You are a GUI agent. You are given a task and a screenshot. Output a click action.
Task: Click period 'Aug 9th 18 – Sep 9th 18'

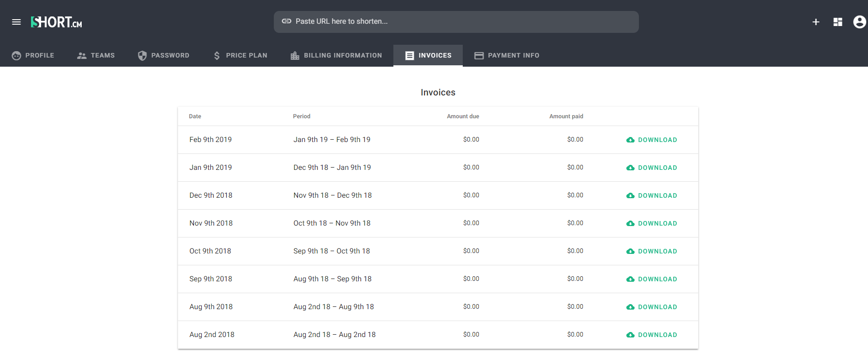click(333, 279)
